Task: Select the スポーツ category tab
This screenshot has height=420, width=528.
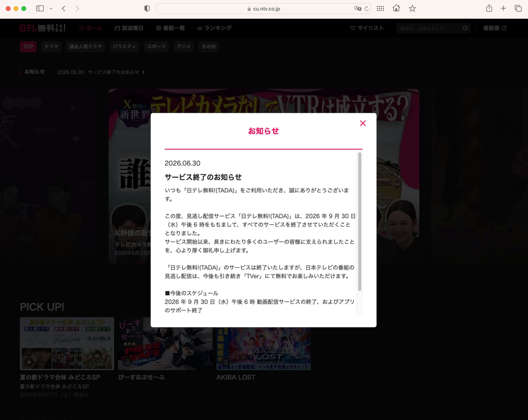Action: pos(157,47)
